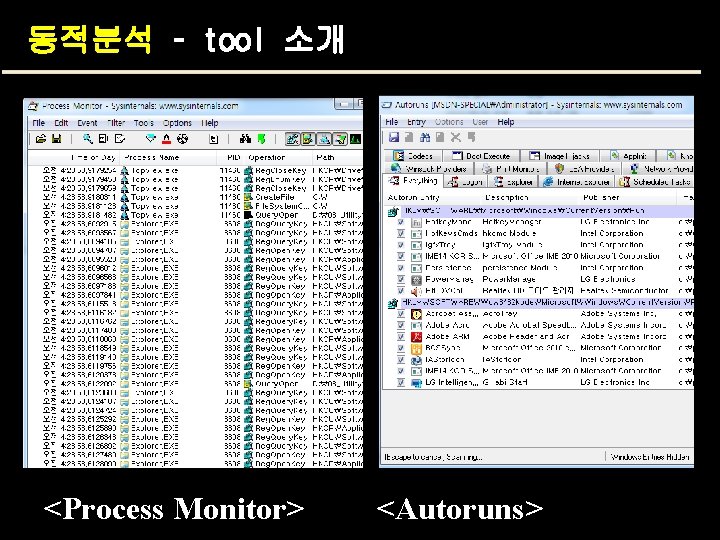Select the Everything tab in Autoruns
The image size is (720, 540).
tap(414, 181)
